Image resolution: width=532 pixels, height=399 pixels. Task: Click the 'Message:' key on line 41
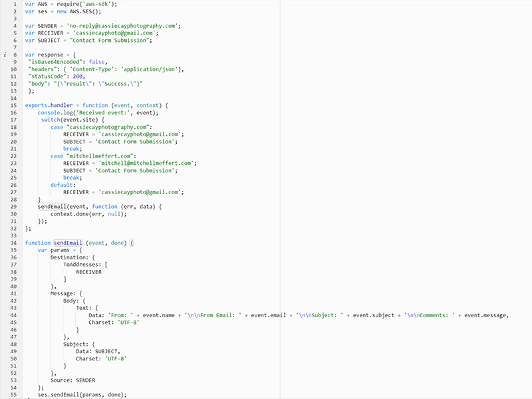(x=63, y=293)
